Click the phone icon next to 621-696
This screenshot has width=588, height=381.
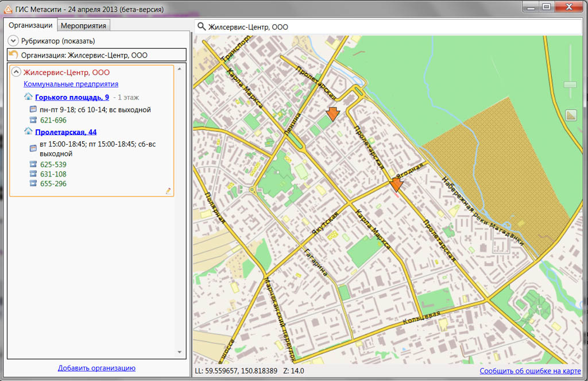(x=33, y=120)
